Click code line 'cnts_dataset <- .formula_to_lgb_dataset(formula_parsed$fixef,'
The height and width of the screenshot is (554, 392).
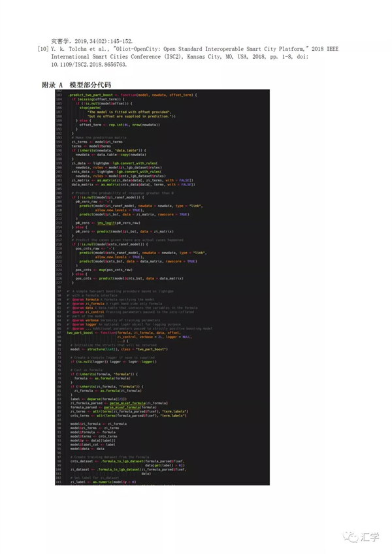click(x=127, y=461)
